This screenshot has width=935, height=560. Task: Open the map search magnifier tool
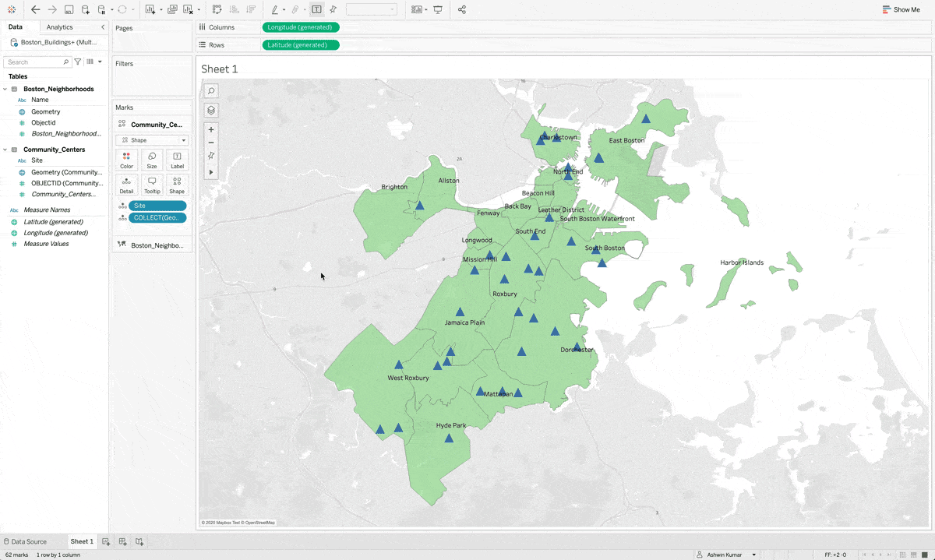211,91
